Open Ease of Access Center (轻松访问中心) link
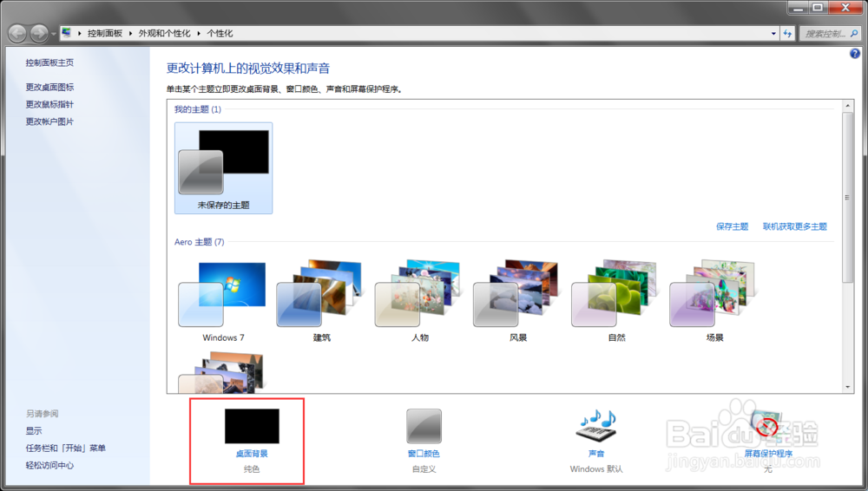Image resolution: width=868 pixels, height=491 pixels. [x=49, y=465]
